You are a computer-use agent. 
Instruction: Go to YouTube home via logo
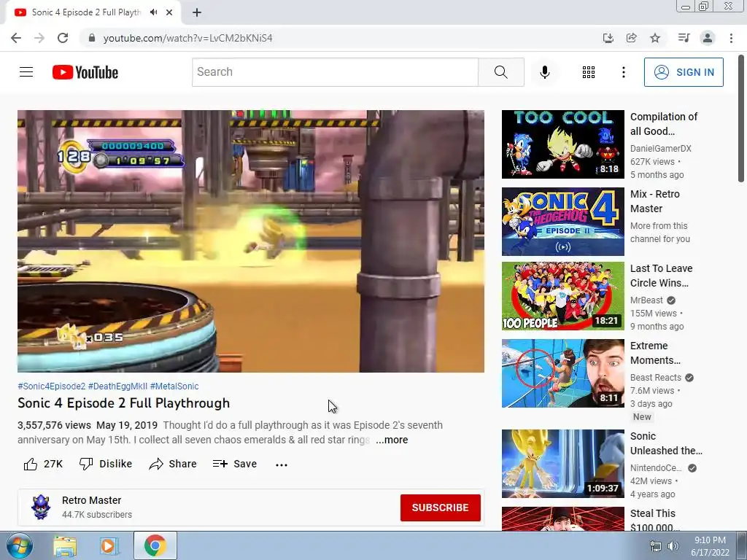tap(85, 72)
